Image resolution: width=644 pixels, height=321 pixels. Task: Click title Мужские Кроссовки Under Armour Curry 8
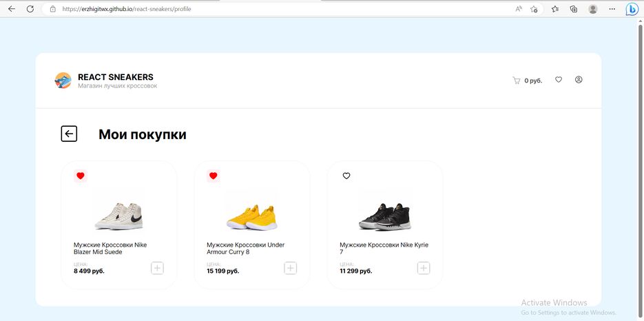[x=246, y=248]
